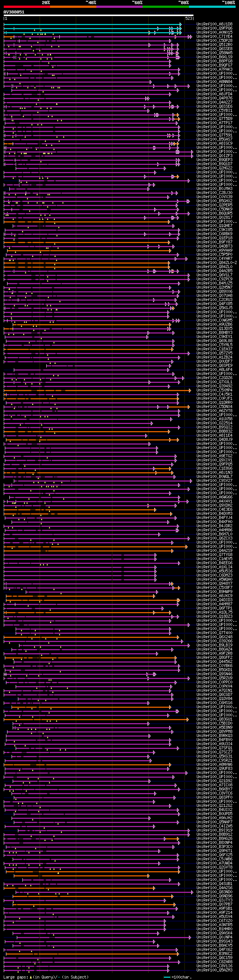Click hit label UniRef100_C4YAR7
Screen dimensions: 239x980
(214, 259)
